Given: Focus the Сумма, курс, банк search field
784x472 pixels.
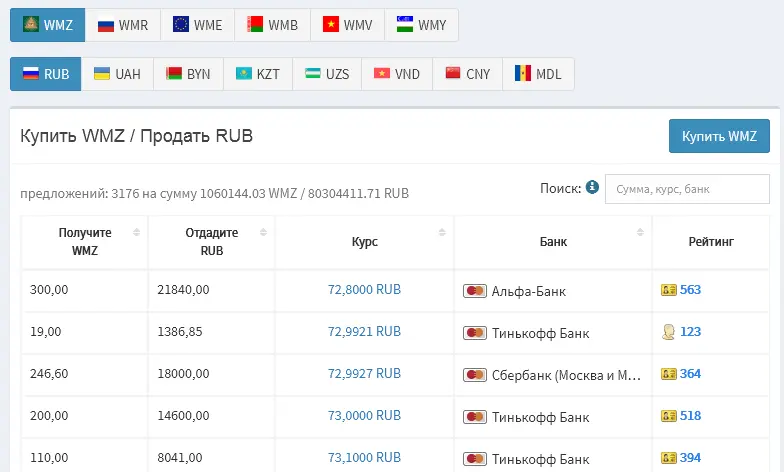Looking at the screenshot, I should (687, 189).
